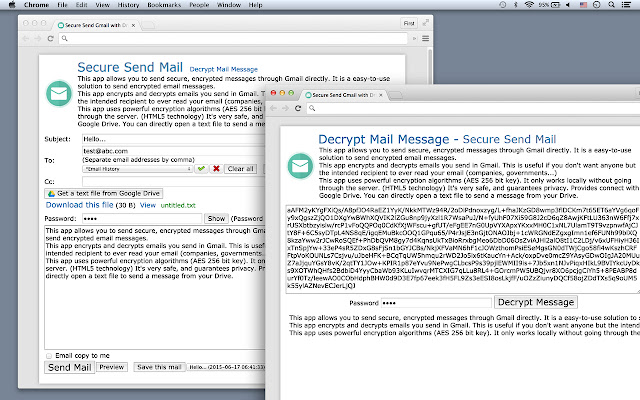This screenshot has width=640, height=400.
Task: Open a new tab in the front window
Action: 395,96
